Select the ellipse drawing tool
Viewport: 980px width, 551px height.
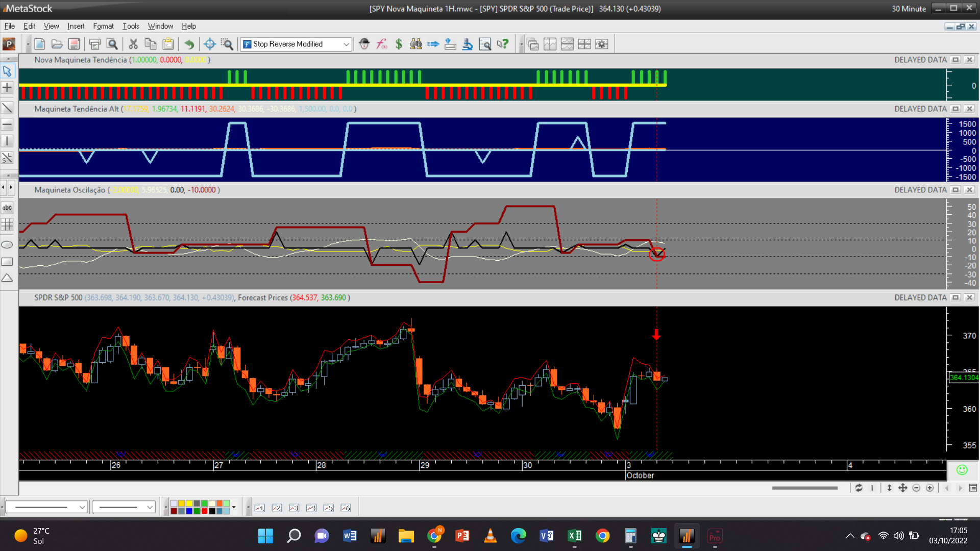7,245
